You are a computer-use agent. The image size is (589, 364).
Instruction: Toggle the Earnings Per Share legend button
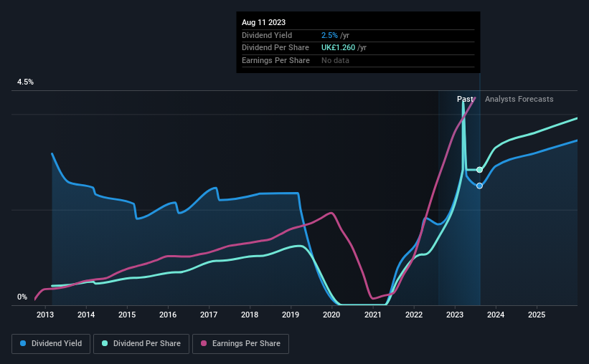coord(241,344)
